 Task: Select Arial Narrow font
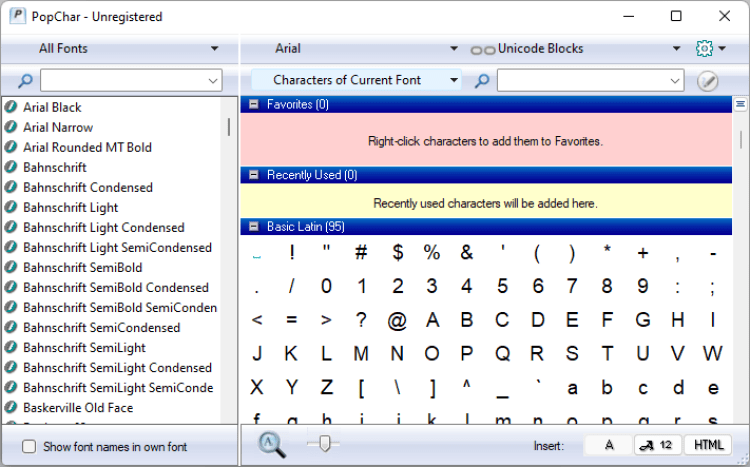[x=58, y=127]
